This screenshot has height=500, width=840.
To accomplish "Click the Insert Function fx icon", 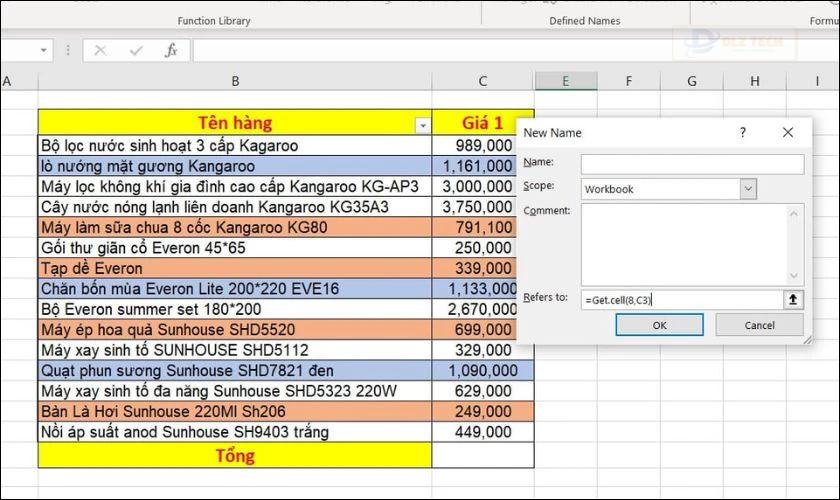I will click(171, 50).
